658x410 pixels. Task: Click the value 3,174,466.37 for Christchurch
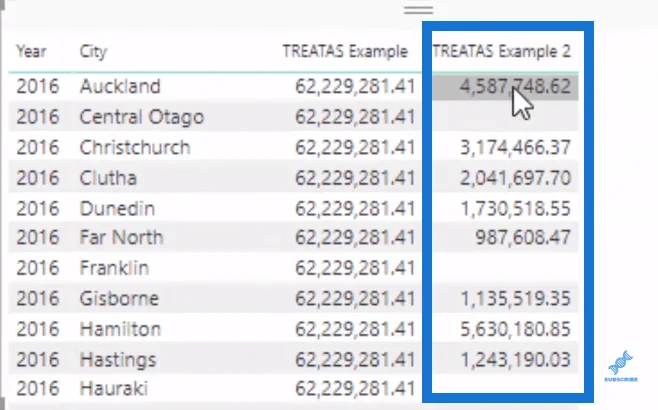point(515,148)
